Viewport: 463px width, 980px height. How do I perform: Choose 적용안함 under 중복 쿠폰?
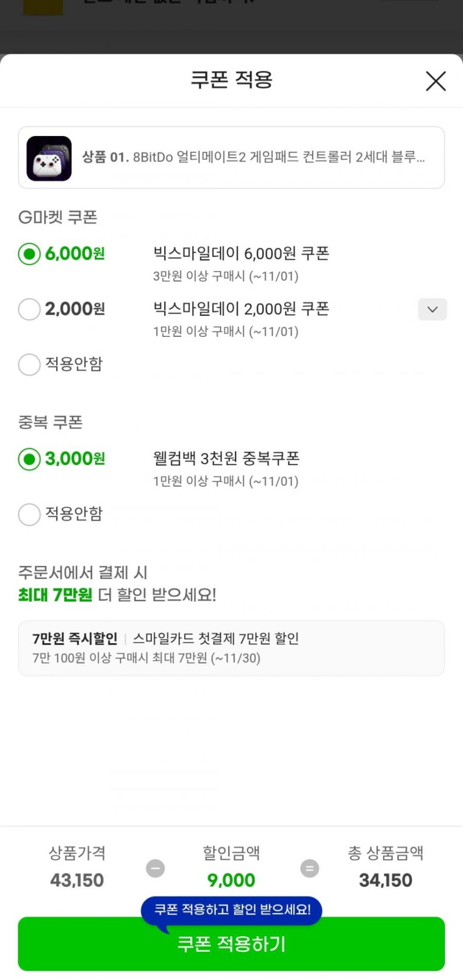tap(29, 514)
